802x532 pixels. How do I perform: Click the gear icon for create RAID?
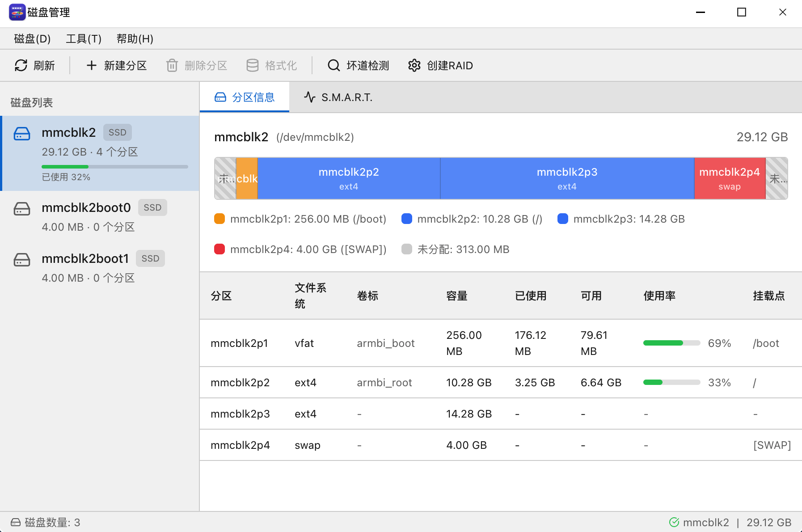coord(414,66)
